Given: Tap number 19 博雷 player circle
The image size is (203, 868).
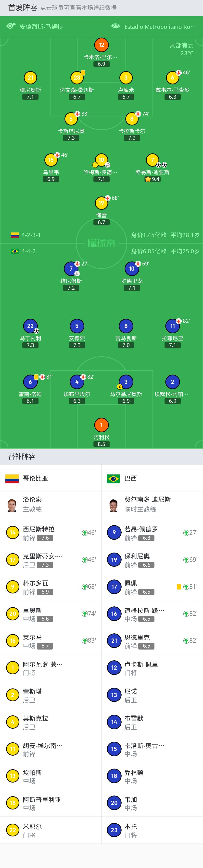Looking at the screenshot, I should click(x=101, y=203).
